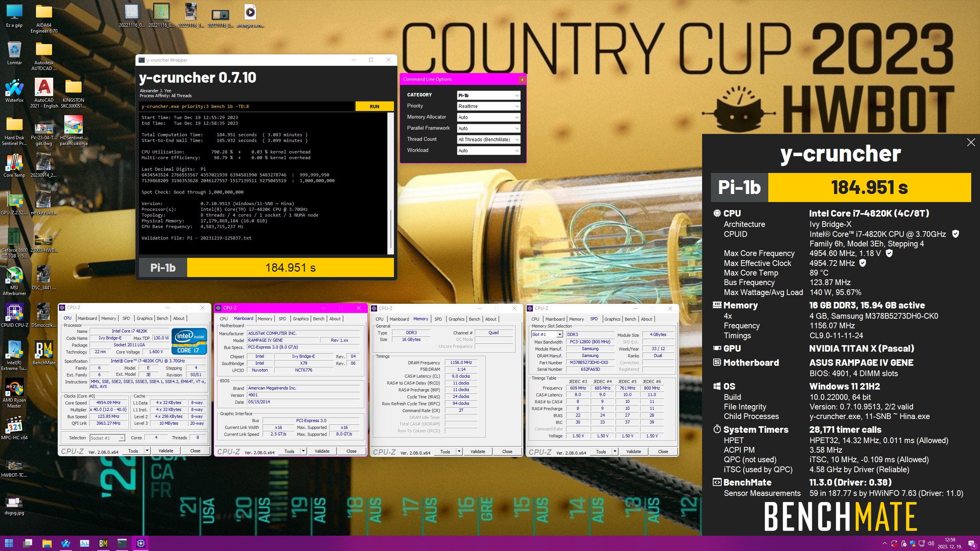Image resolution: width=980 pixels, height=551 pixels.
Task: Show hidden tray icons chevron
Action: click(x=885, y=543)
